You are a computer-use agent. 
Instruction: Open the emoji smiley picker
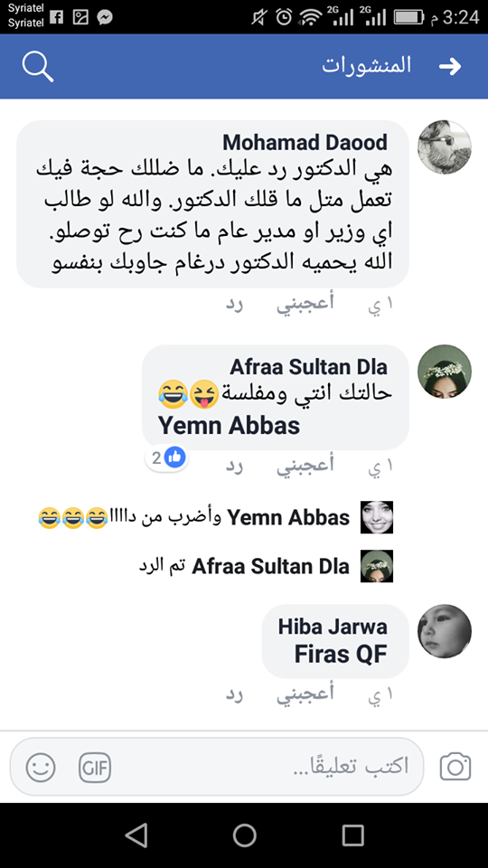pos(41,768)
